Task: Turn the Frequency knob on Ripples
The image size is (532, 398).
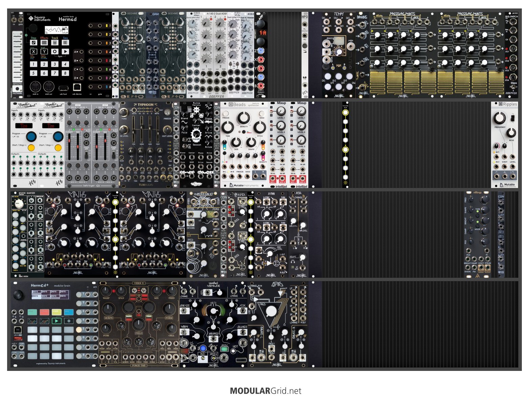Action: click(x=500, y=118)
